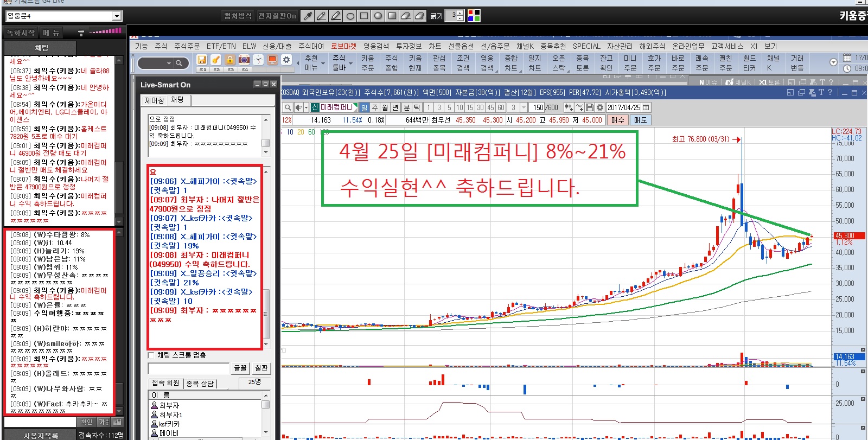Click the 글꼴 font button
The image size is (868, 440).
tap(240, 368)
